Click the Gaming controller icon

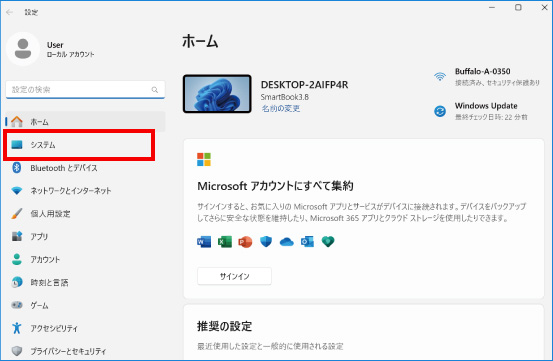click(x=17, y=305)
